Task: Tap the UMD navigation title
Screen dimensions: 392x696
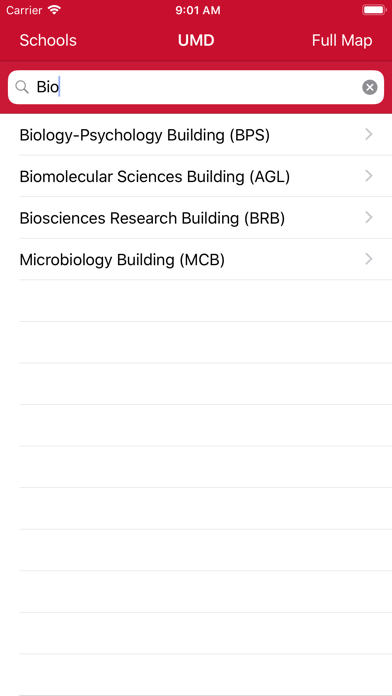Action: (196, 40)
